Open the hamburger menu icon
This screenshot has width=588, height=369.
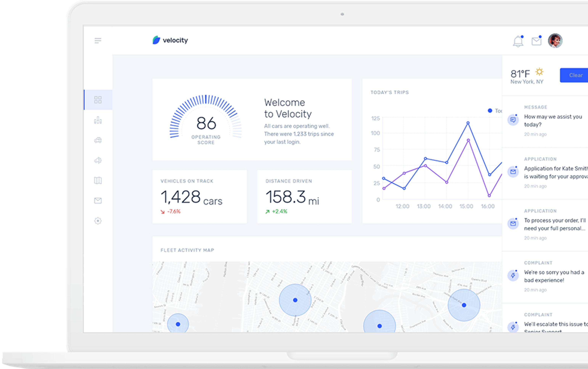click(x=98, y=41)
